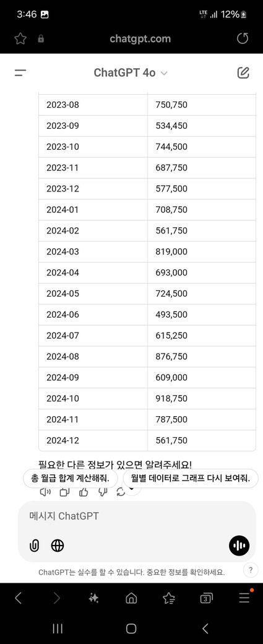Copy the response with the copy icon

click(x=64, y=492)
